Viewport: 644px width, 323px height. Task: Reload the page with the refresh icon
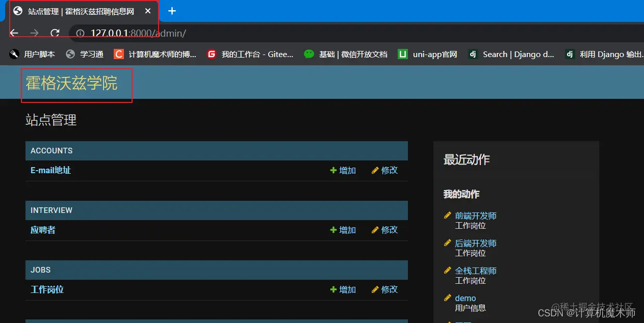coord(55,33)
